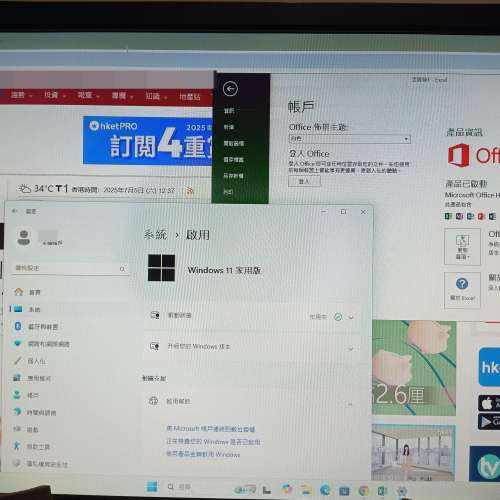Click the App Store download badge
Image resolution: width=500 pixels, height=500 pixels.
489,403
